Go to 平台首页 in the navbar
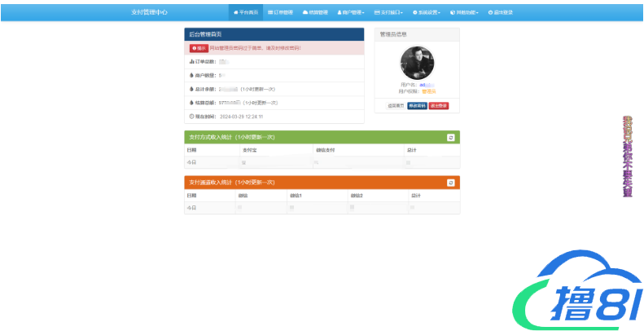Image resolution: width=644 pixels, height=331 pixels. point(246,12)
